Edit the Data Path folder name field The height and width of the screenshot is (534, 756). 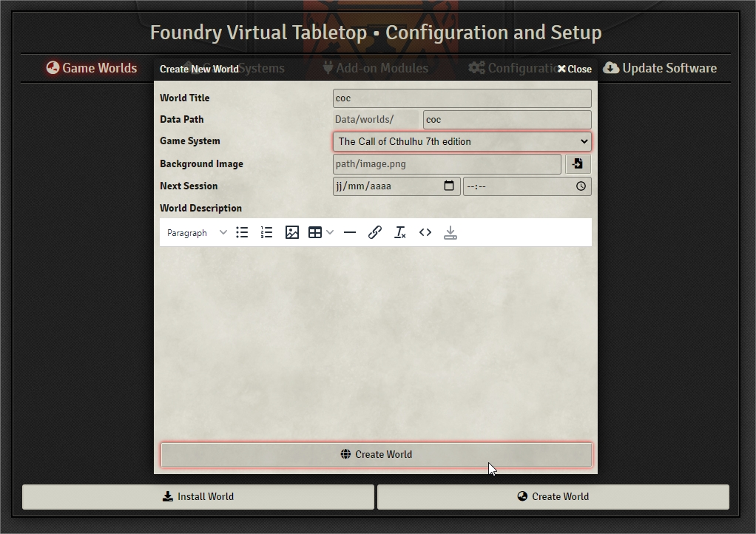coord(507,120)
